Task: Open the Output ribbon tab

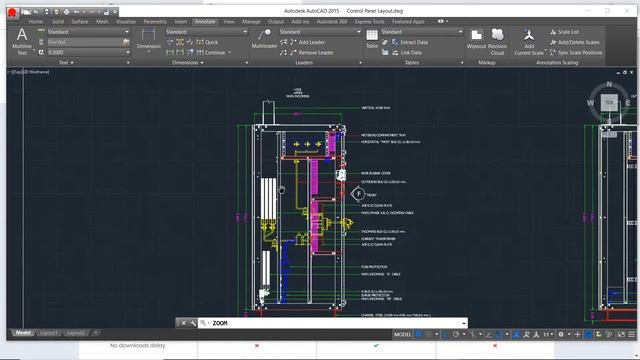Action: click(x=276, y=22)
